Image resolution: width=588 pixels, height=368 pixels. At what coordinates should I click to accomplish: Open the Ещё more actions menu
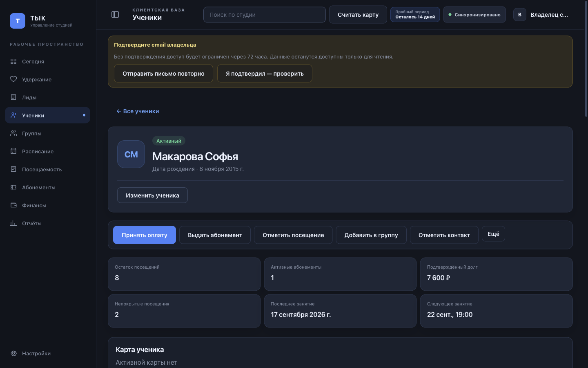point(493,234)
